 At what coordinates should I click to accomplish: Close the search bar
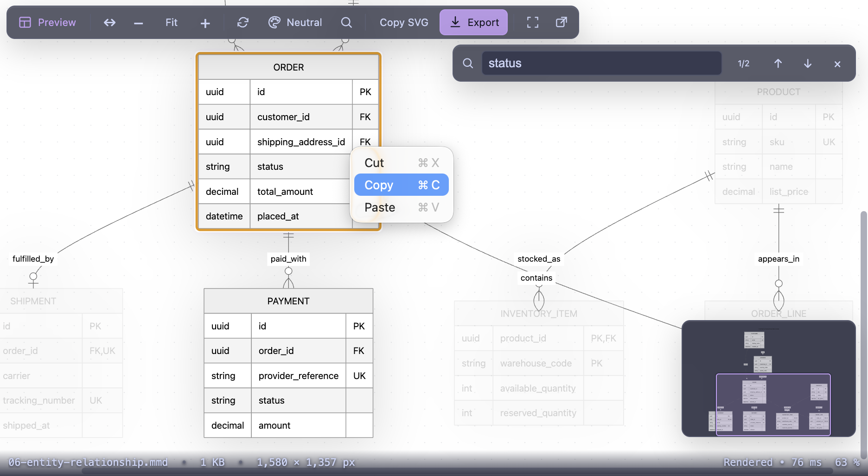coord(837,64)
